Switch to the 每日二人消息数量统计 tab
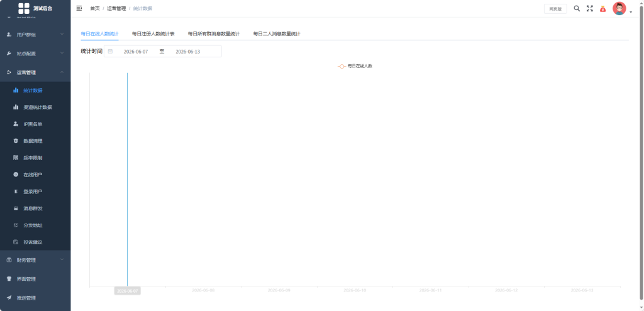 [x=277, y=34]
